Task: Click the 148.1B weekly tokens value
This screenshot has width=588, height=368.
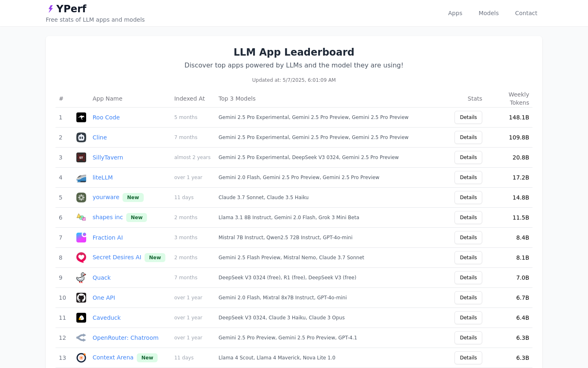Action: coord(519,117)
